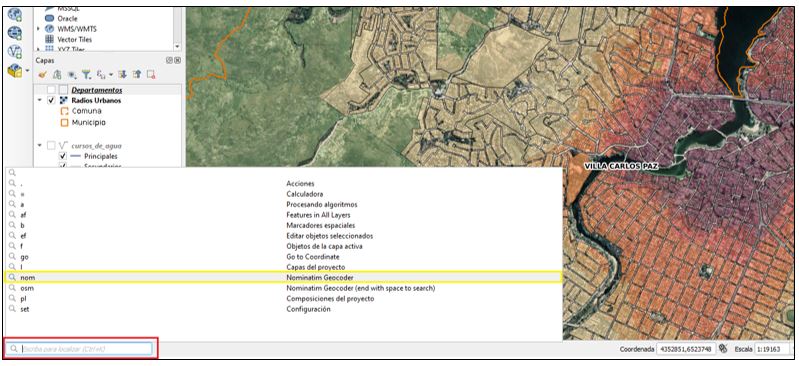Click the Add WCS layer icon in the left toolbar
This screenshot has height=366, width=799.
tap(14, 33)
